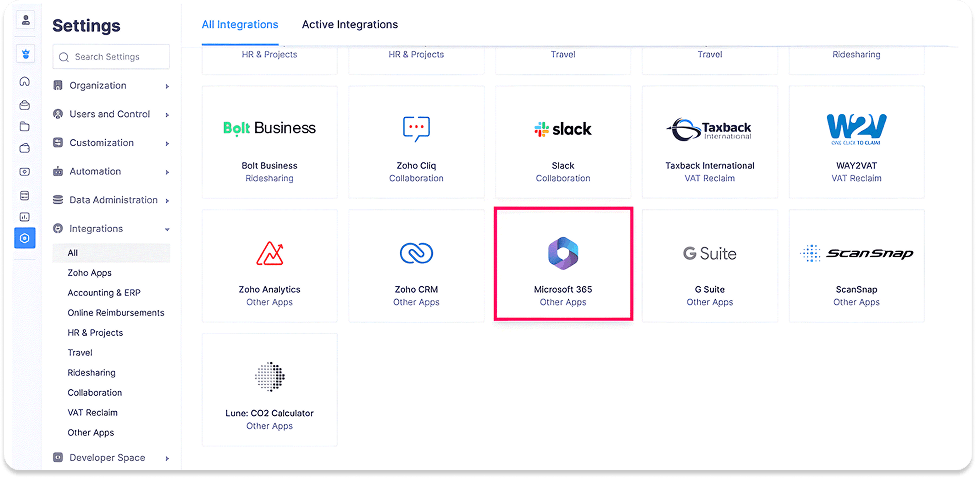The width and height of the screenshot is (976, 478).
Task: Select the Zoho Cliq chat icon
Action: click(416, 129)
